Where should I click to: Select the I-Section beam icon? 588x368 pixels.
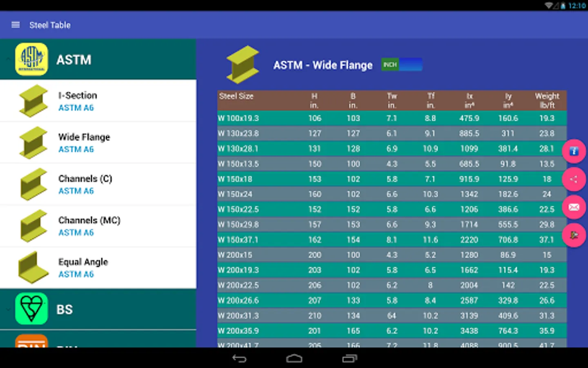(x=33, y=101)
